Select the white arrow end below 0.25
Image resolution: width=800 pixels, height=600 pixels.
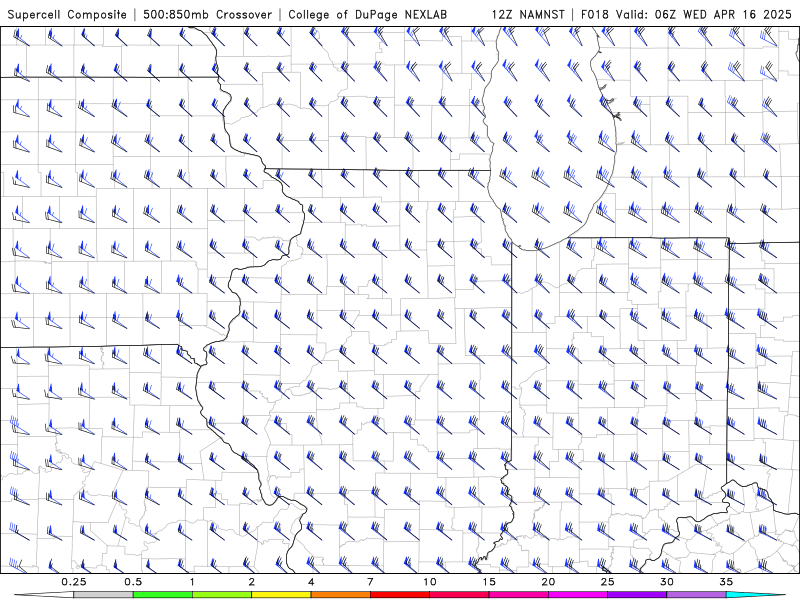[x=44, y=595]
